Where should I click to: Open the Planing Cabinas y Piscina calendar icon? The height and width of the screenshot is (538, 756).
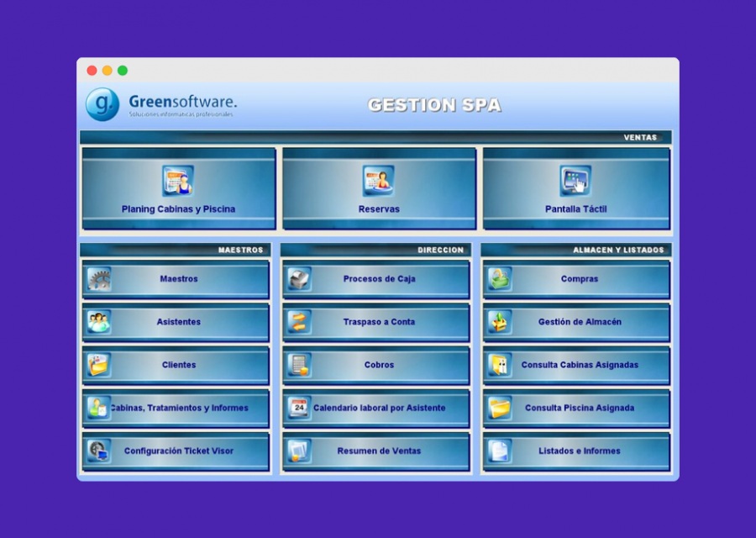(178, 181)
